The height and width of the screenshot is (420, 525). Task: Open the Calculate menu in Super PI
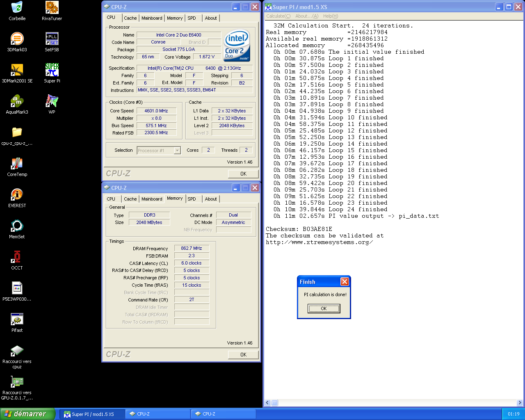278,16
